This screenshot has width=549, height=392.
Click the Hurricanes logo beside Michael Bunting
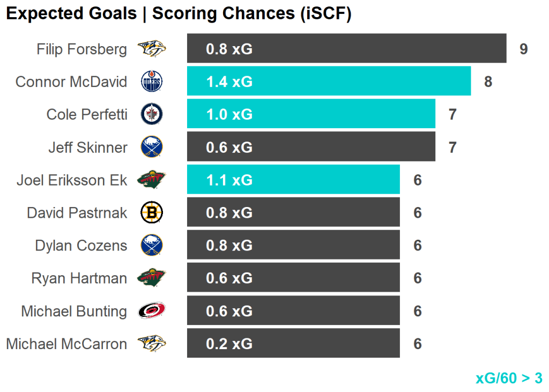point(152,311)
